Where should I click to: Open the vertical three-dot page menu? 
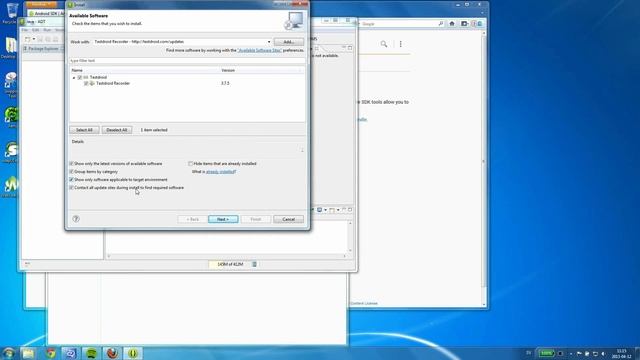(x=400, y=44)
